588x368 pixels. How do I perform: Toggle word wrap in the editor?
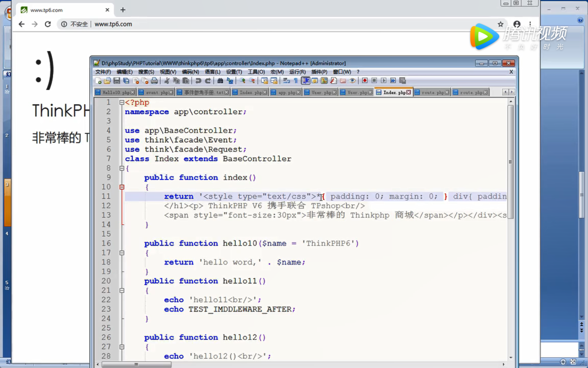286,81
